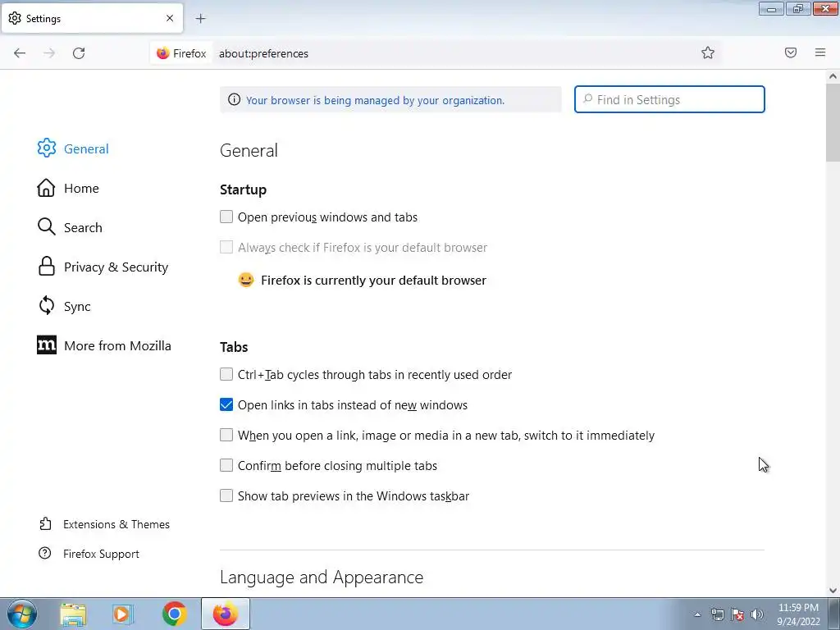The width and height of the screenshot is (840, 630).
Task: Click the Firefox taskbar button
Action: 226,614
